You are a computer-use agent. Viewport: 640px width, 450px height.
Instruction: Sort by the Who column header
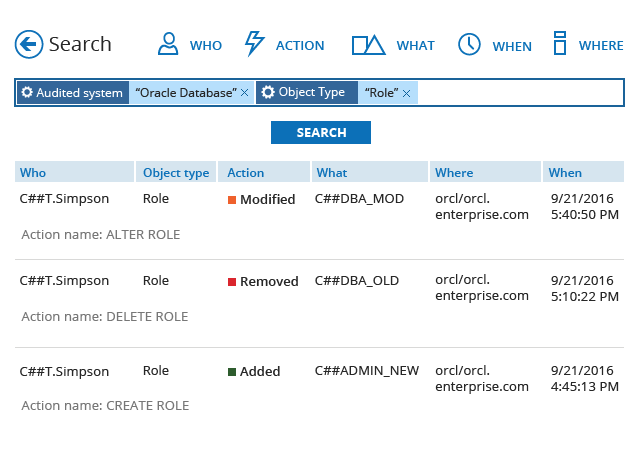[x=33, y=172]
